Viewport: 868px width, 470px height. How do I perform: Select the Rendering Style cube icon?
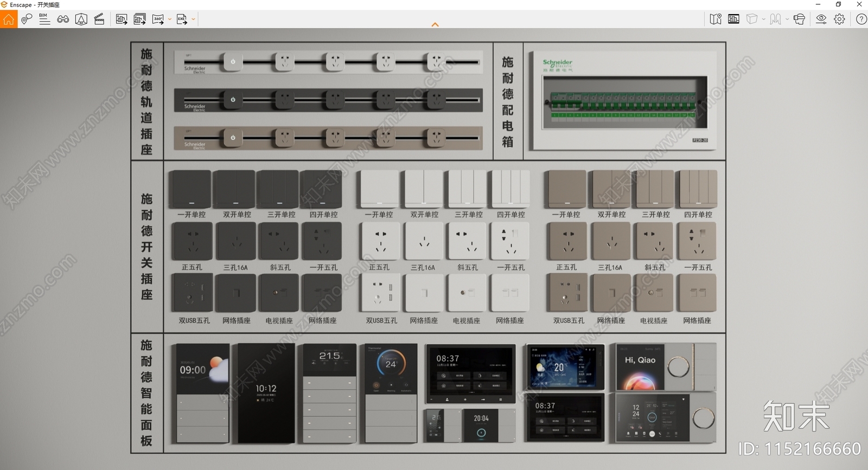click(752, 20)
